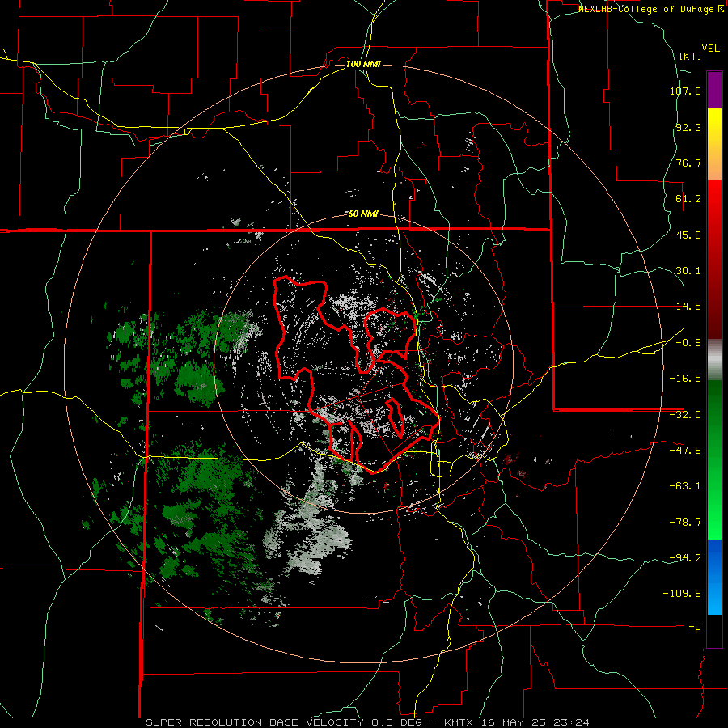Select the 45.6 scale value

click(688, 235)
